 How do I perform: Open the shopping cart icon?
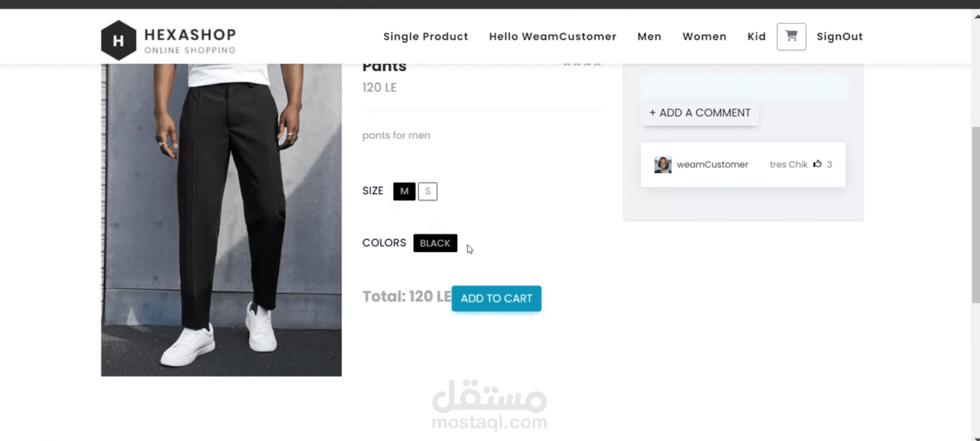click(x=791, y=36)
